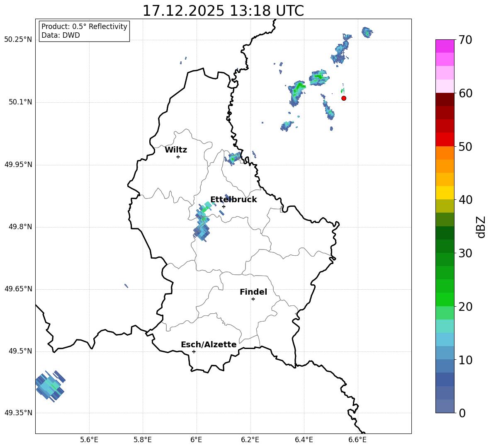491x448 pixels.
Task: Pick the yellow swatch at 40 dBZ
Action: coord(445,193)
